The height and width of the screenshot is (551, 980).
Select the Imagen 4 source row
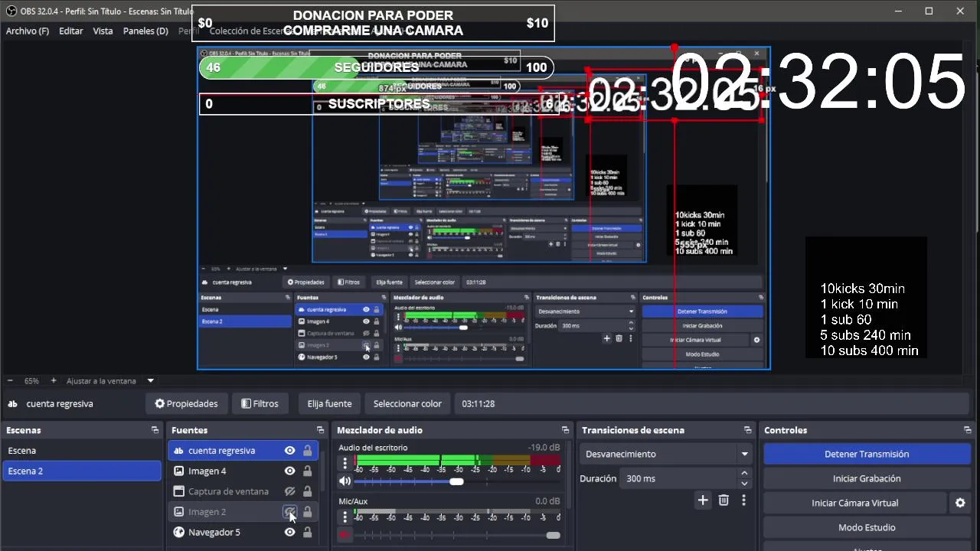click(242, 471)
